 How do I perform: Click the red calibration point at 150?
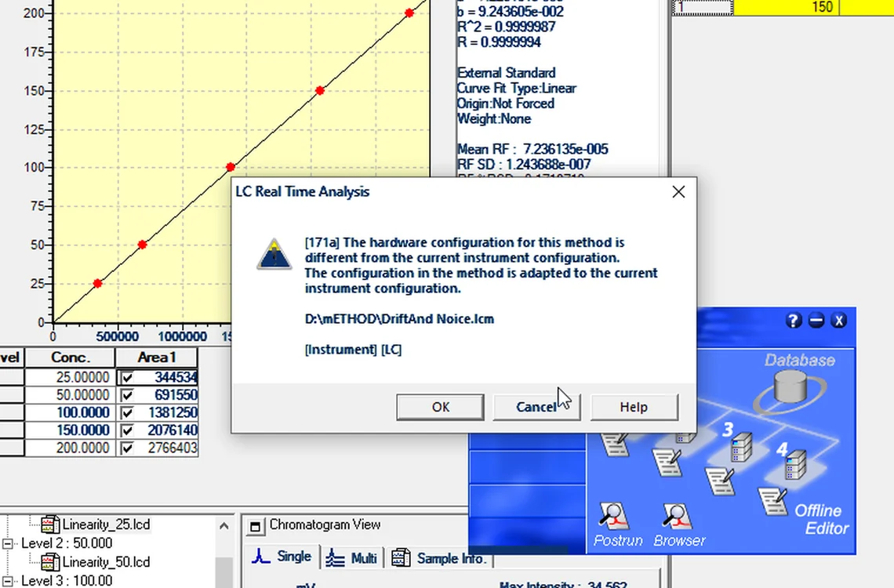tap(320, 91)
